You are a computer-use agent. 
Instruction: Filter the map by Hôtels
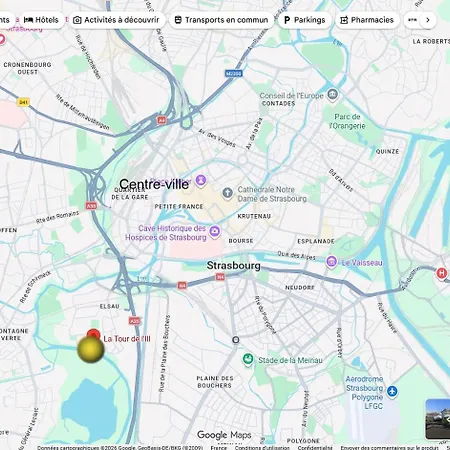[x=41, y=20]
